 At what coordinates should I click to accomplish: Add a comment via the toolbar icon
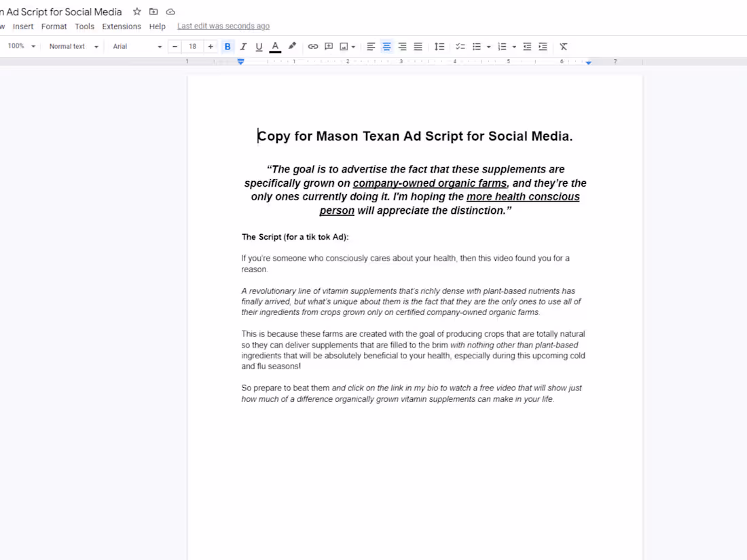tap(328, 46)
